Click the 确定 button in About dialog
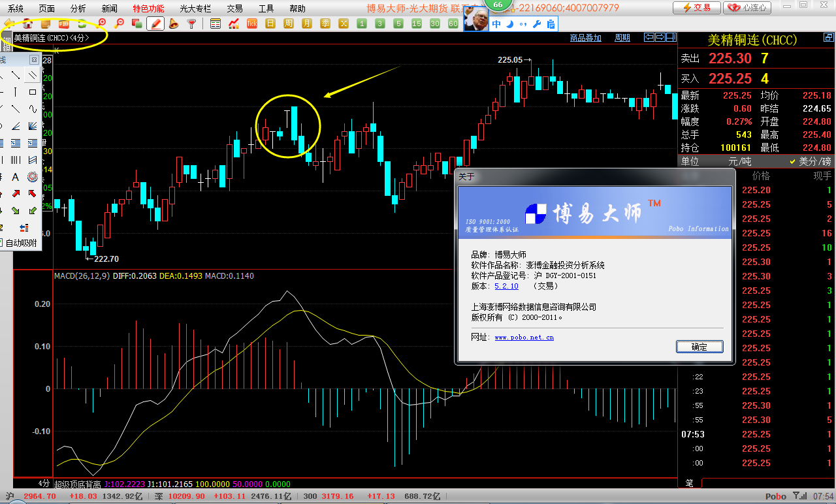Viewport: 836px width, 504px height. point(699,347)
